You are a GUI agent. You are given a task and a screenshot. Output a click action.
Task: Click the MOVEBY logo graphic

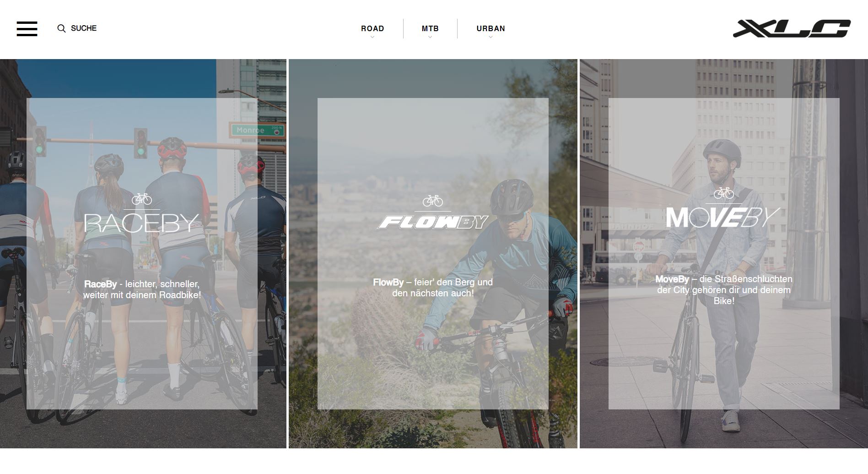click(x=723, y=217)
